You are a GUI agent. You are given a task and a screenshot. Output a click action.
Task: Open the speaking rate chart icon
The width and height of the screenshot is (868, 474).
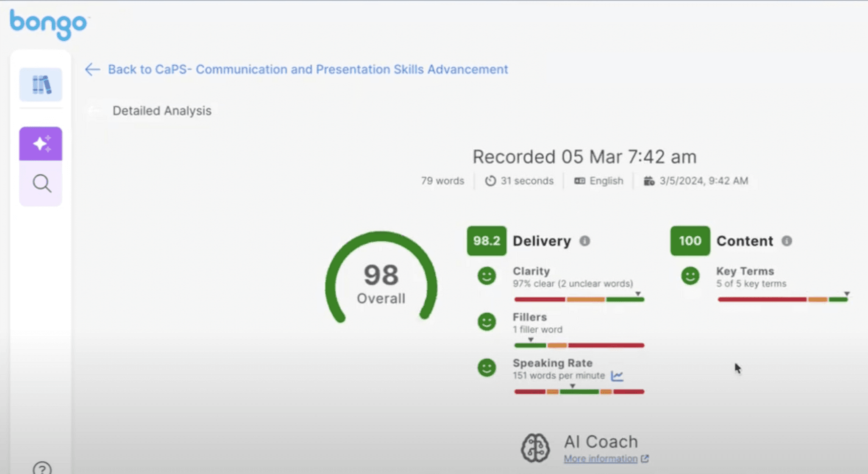617,376
